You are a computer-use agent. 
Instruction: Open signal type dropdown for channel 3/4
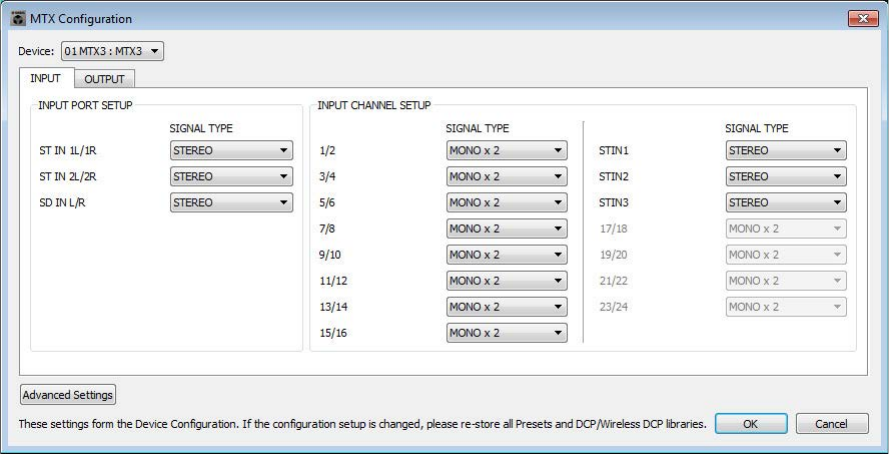click(x=507, y=176)
